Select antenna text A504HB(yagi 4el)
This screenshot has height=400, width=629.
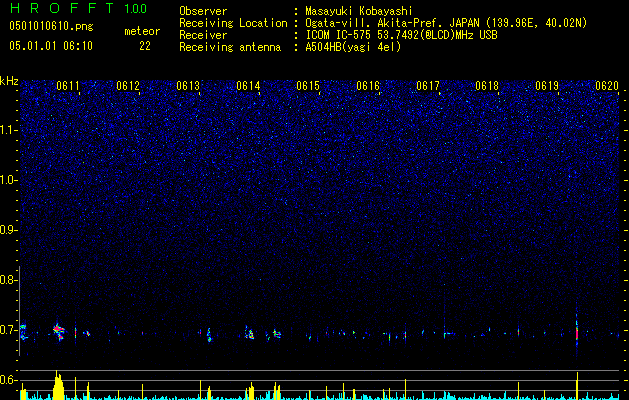tap(353, 47)
